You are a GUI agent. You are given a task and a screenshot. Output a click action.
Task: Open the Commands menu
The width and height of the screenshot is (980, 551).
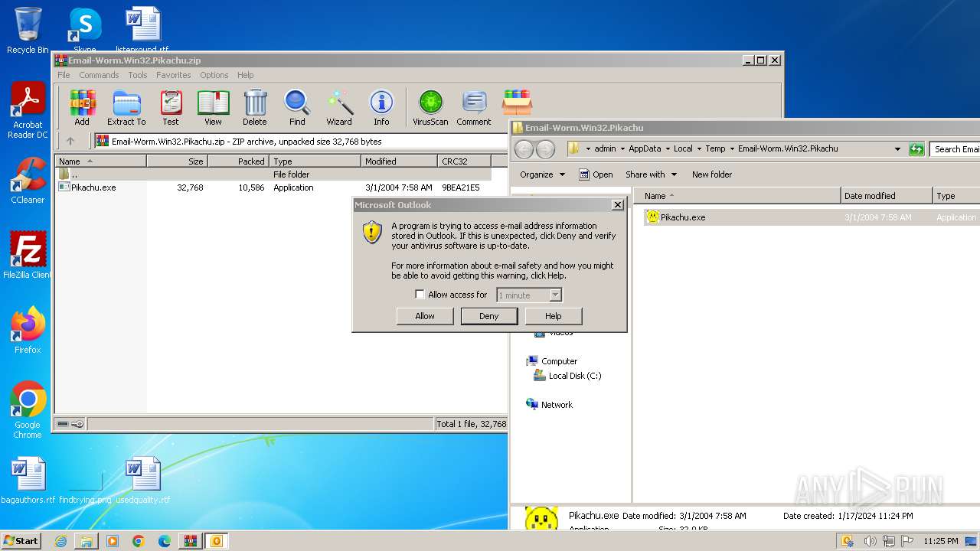click(99, 75)
